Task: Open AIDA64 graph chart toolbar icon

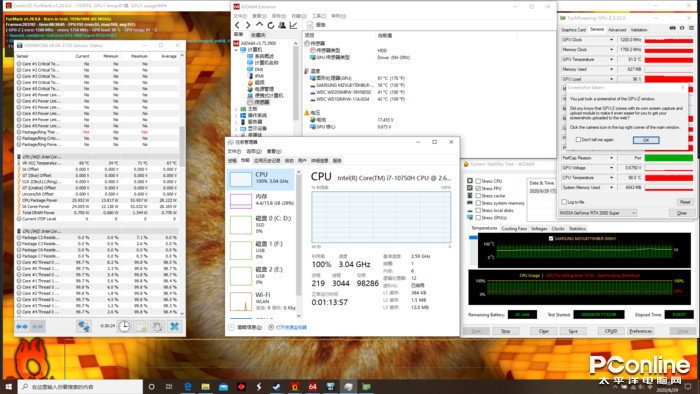Action: 293,25
